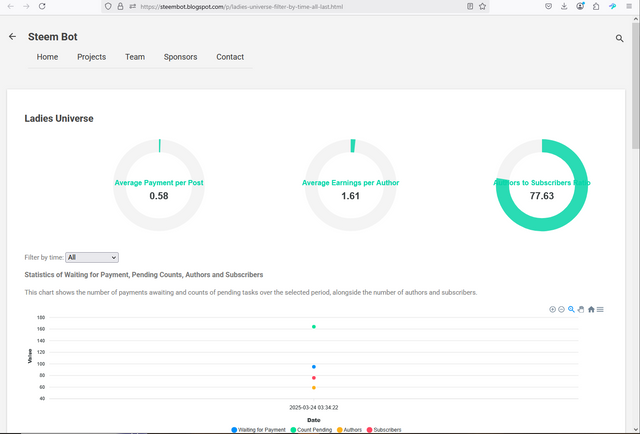Activate chart panning hand tool
The height and width of the screenshot is (434, 640).
[x=581, y=309]
